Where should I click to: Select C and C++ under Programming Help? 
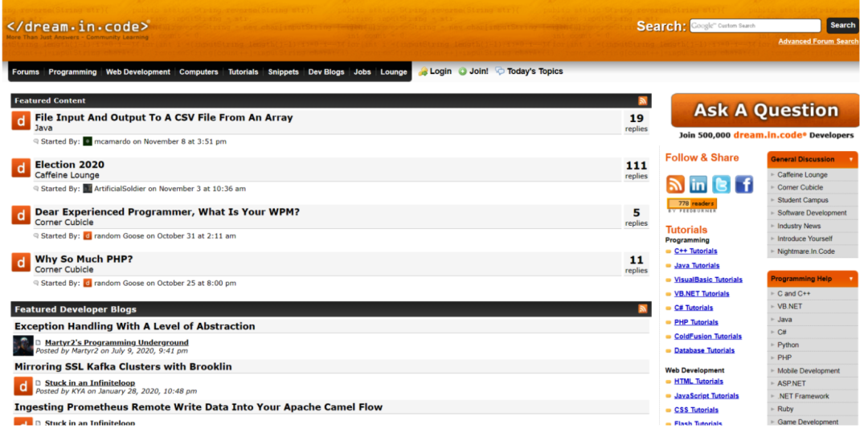(793, 294)
